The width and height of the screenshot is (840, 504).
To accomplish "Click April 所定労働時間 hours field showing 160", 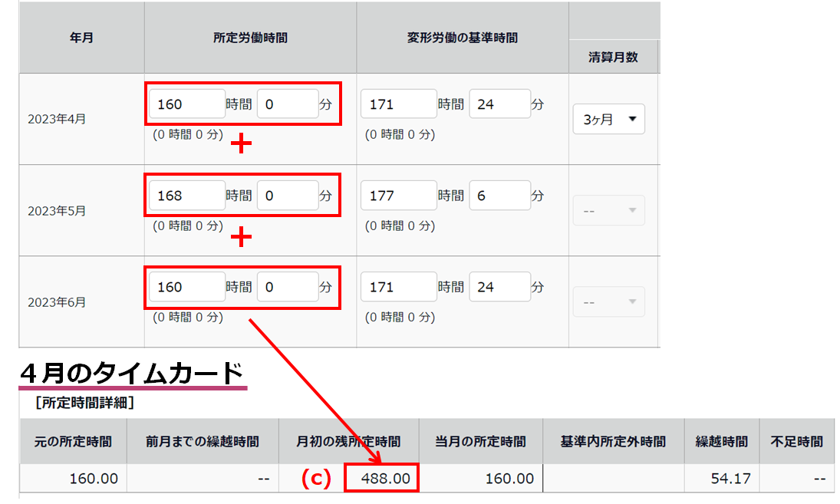I will [187, 104].
